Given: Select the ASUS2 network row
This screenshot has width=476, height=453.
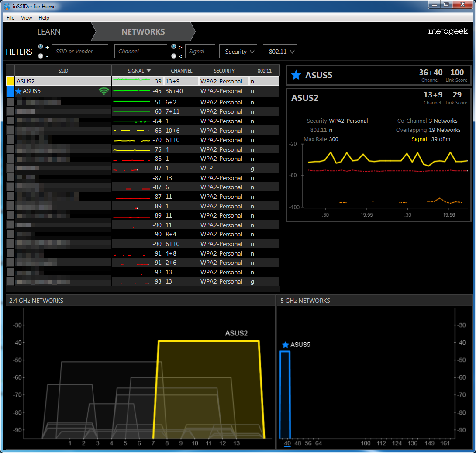Looking at the screenshot, I should [x=143, y=81].
